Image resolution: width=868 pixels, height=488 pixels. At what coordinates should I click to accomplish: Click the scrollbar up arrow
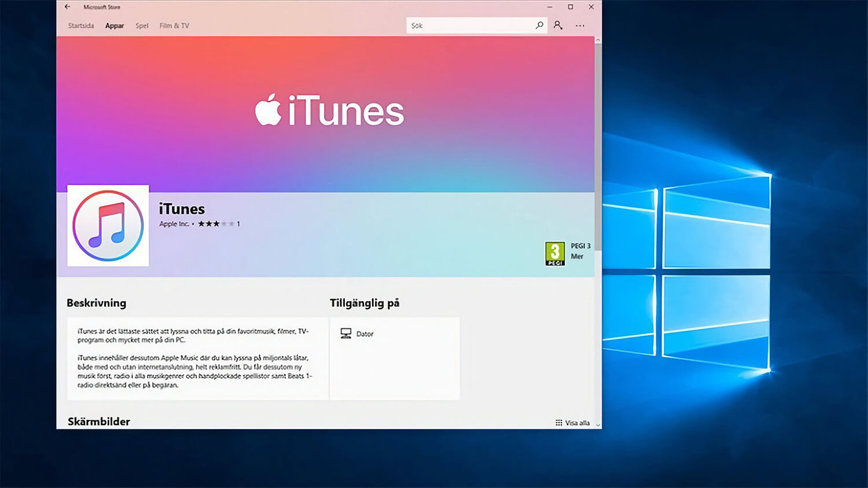(598, 40)
